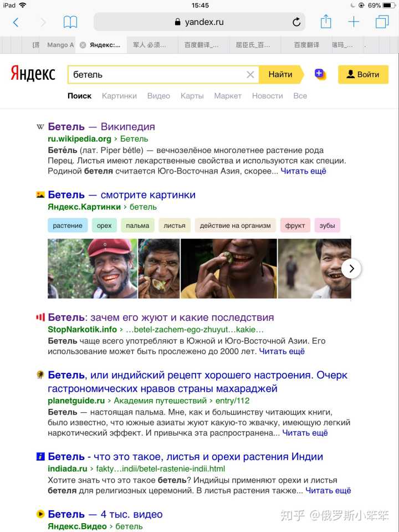The width and height of the screenshot is (399, 532).
Task: Click planetguide.ru green URL
Action: [x=76, y=401]
